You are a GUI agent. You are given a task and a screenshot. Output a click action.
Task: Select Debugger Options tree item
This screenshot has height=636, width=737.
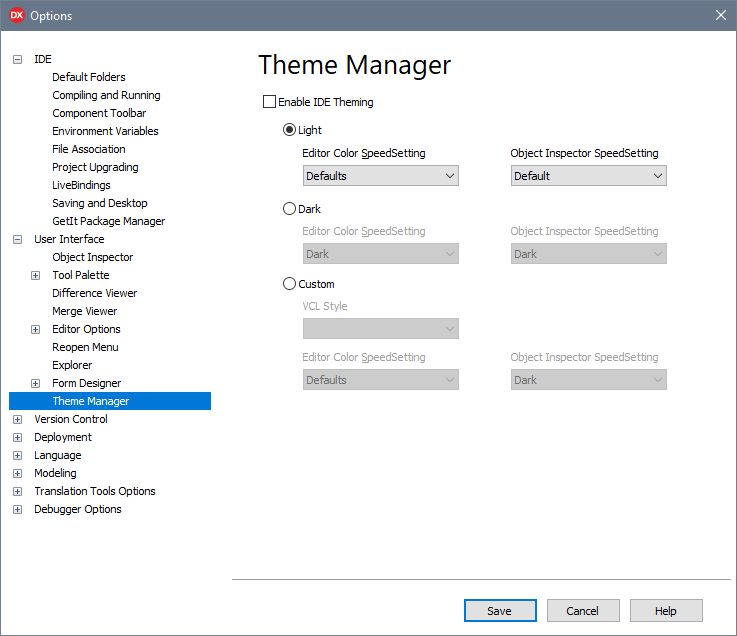click(78, 509)
